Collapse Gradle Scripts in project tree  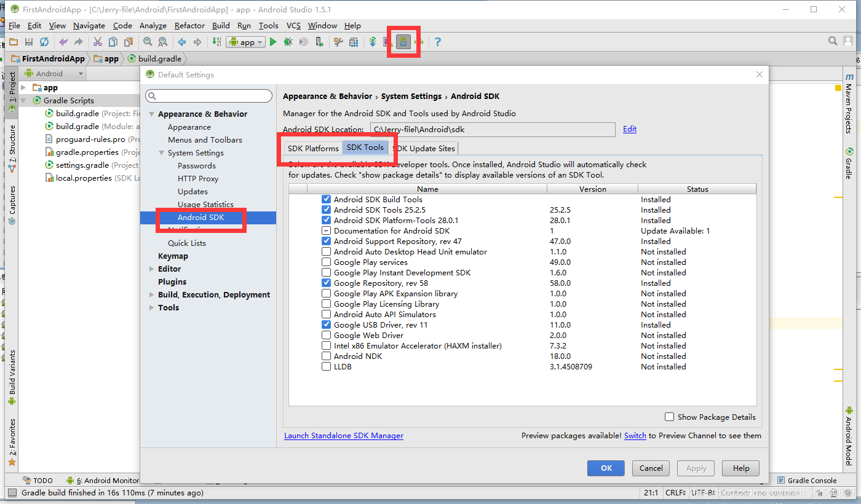point(23,101)
